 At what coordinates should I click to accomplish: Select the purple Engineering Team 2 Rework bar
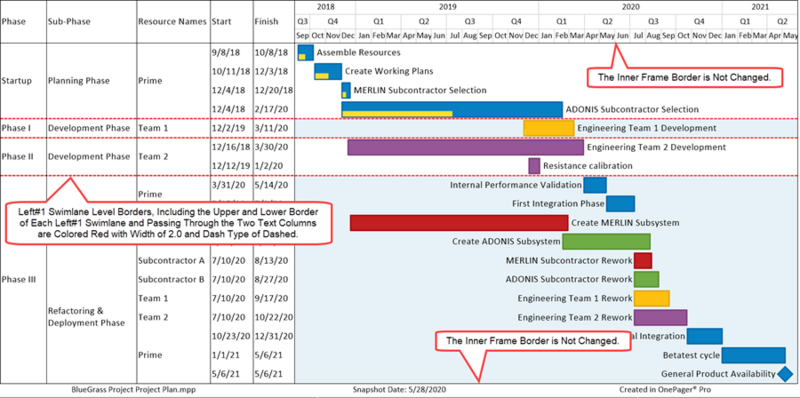point(661,317)
